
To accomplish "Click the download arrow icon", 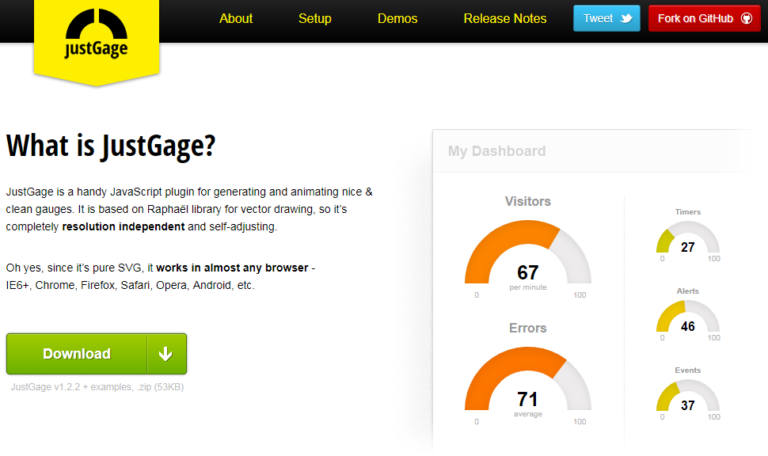I will [166, 354].
